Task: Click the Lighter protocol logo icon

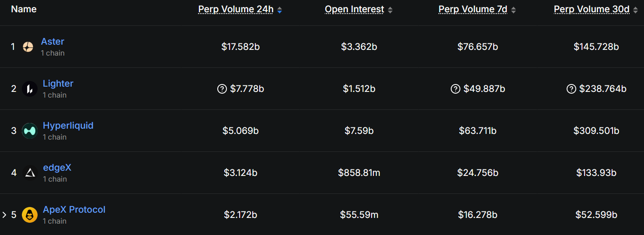Action: pyautogui.click(x=30, y=89)
